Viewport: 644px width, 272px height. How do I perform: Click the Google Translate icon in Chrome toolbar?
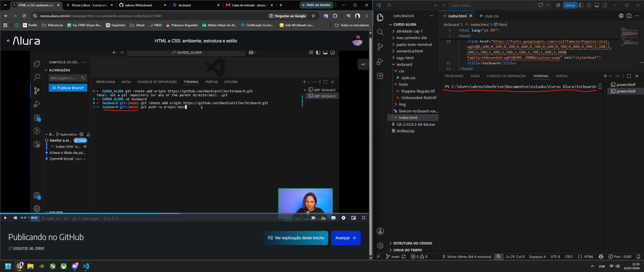coord(326,16)
